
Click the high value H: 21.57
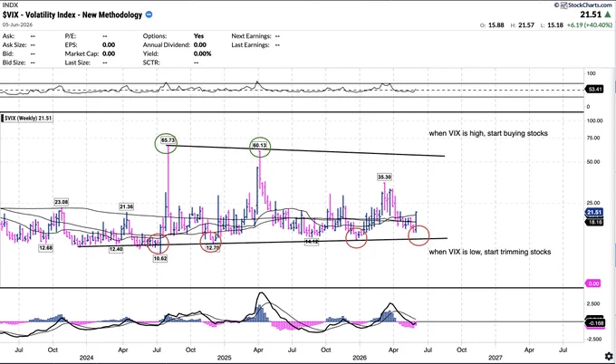point(523,25)
